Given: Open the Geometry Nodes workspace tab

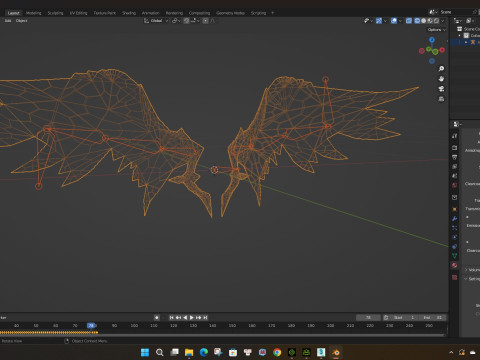Looking at the screenshot, I should (x=230, y=13).
